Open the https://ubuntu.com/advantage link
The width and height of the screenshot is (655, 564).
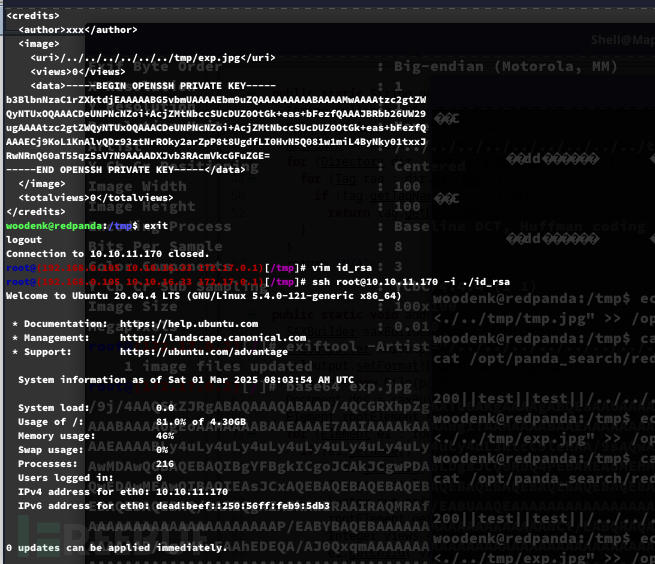pyautogui.click(x=204, y=352)
